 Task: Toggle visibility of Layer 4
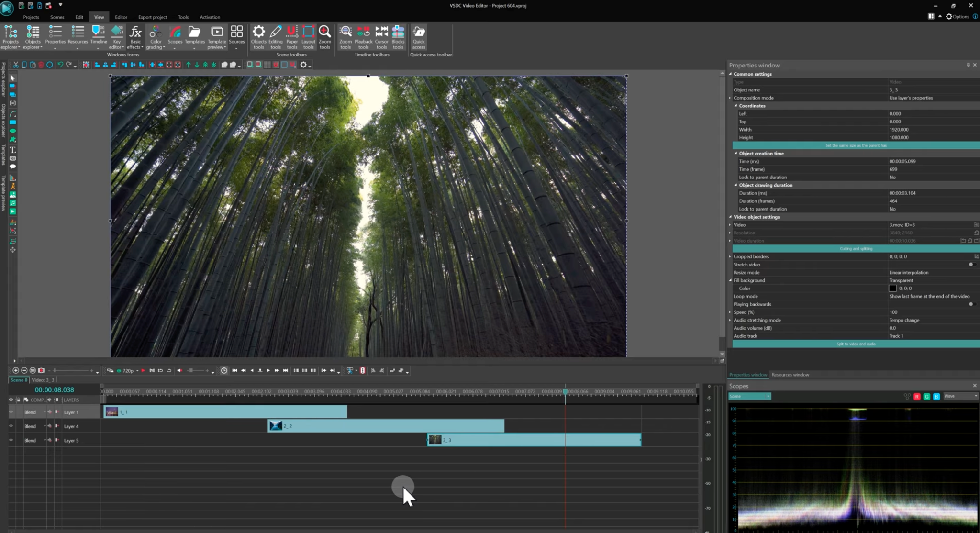click(11, 426)
